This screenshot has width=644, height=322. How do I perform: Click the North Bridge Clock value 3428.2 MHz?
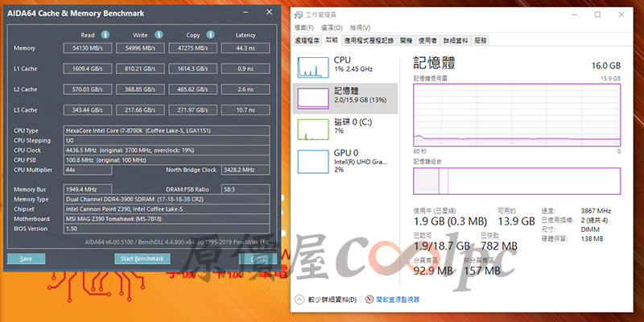coord(246,170)
